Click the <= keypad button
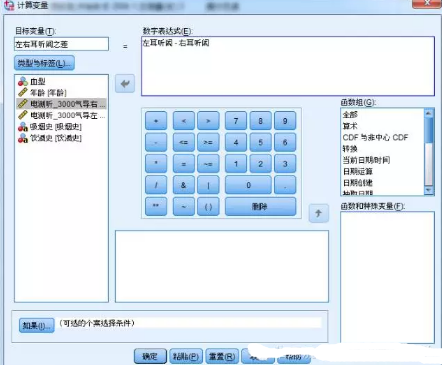442x365 pixels. click(x=184, y=142)
